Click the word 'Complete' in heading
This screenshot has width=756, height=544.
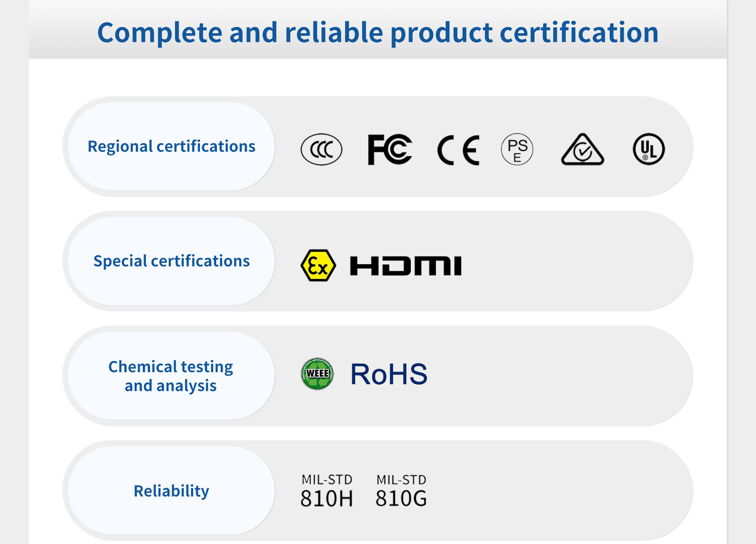tap(160, 33)
